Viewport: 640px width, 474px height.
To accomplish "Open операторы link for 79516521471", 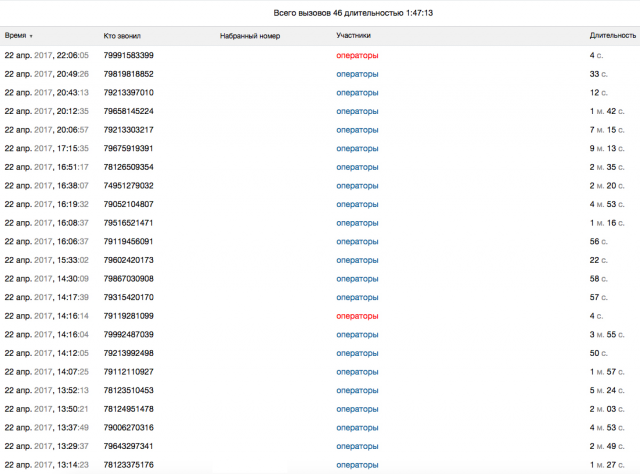I will click(357, 223).
